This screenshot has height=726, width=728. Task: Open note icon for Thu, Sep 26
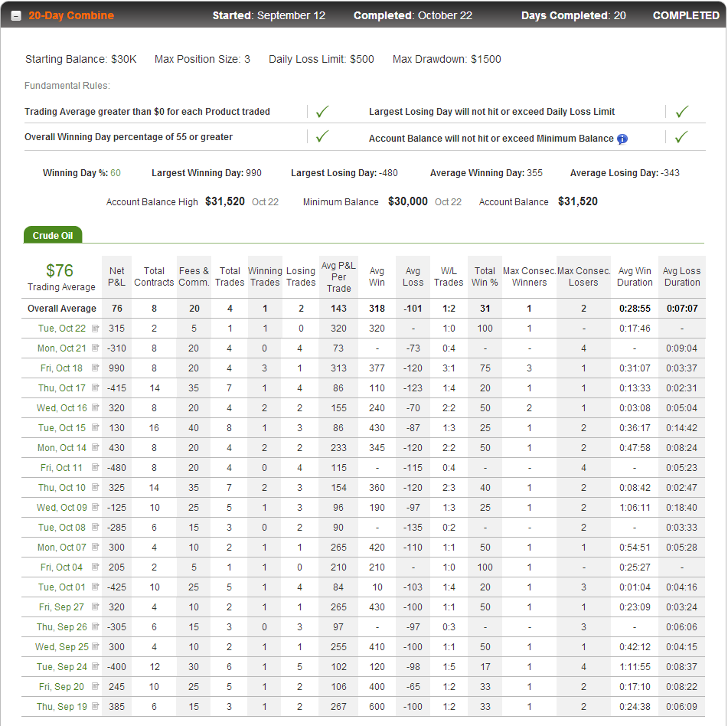(x=95, y=626)
